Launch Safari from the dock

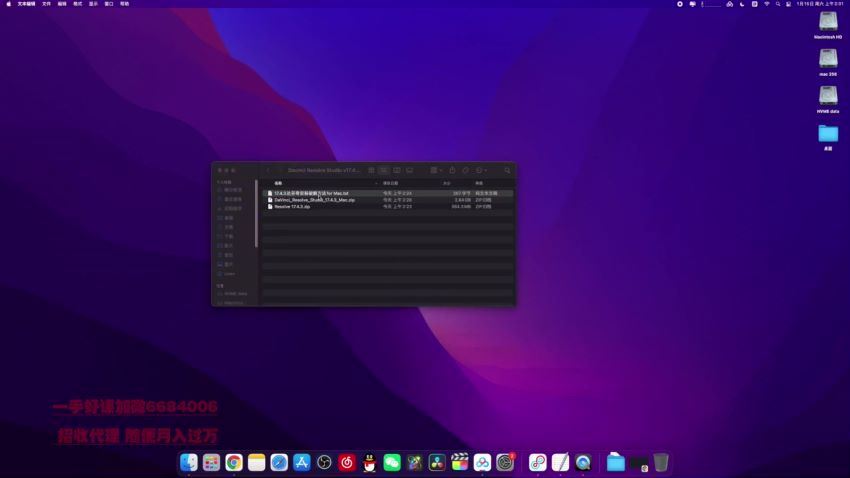click(279, 462)
